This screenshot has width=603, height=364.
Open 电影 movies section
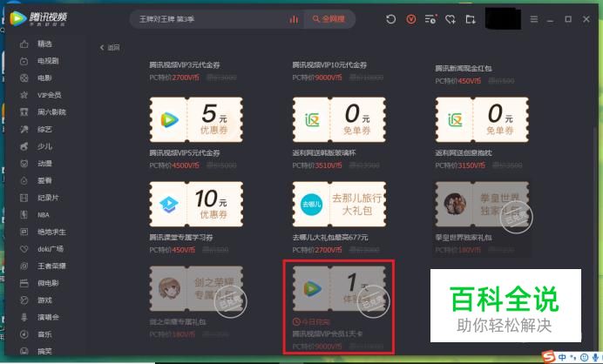click(44, 78)
